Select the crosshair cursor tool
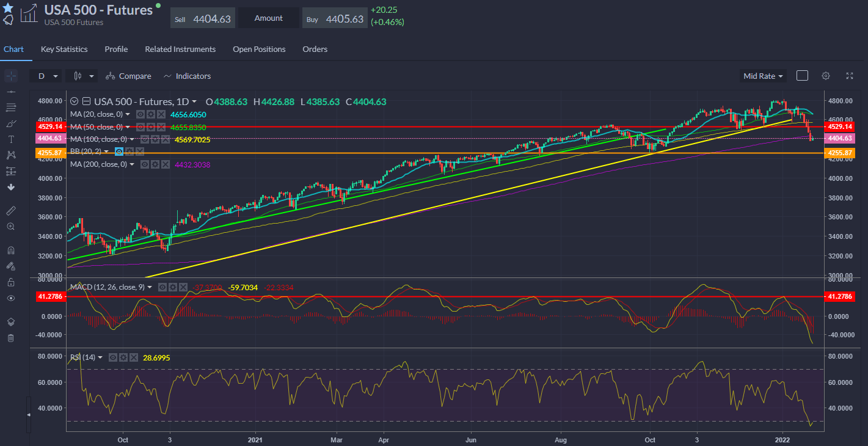 [x=10, y=76]
